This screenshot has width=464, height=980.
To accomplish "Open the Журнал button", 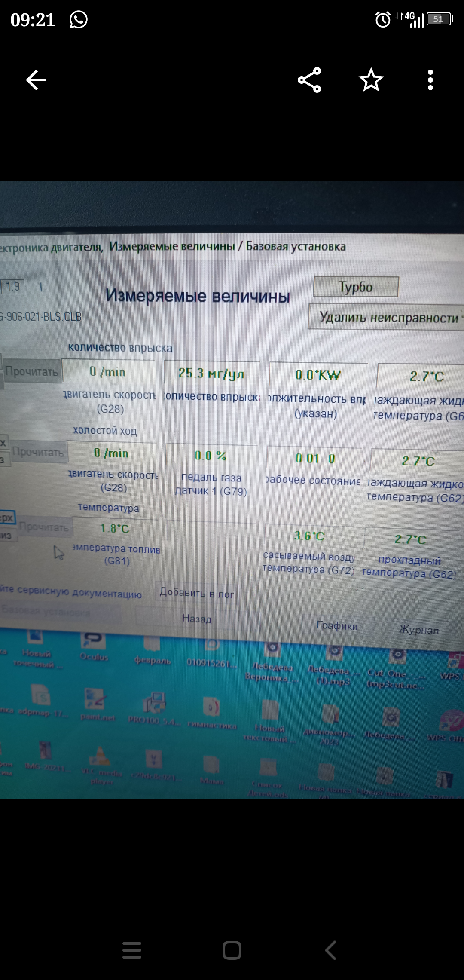I will pos(419,630).
